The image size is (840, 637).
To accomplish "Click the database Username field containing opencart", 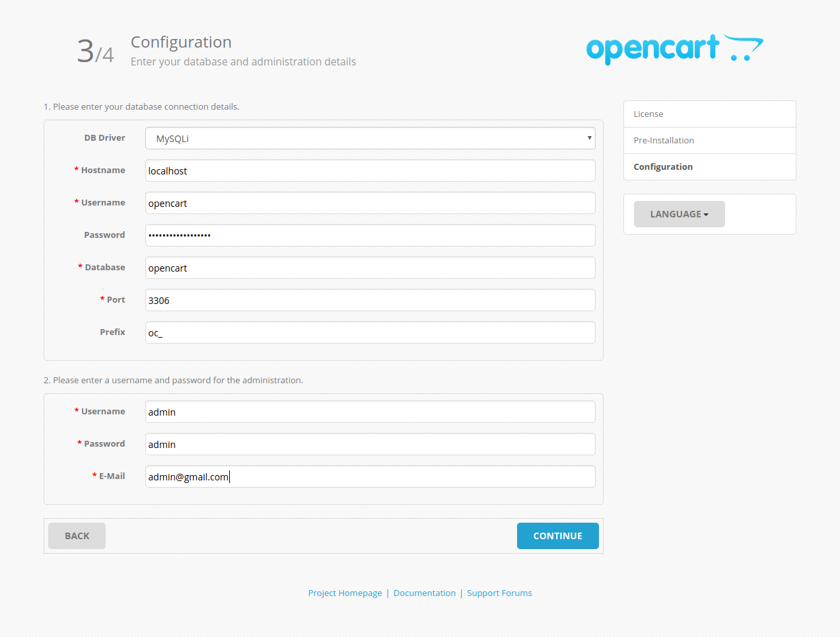I will coord(370,203).
